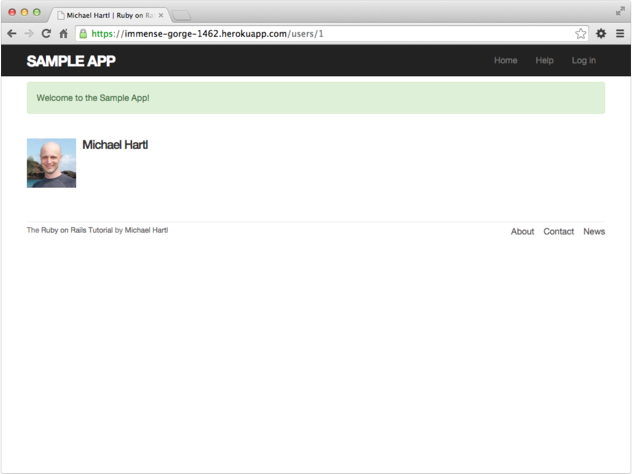Click the Log in link

(x=584, y=61)
